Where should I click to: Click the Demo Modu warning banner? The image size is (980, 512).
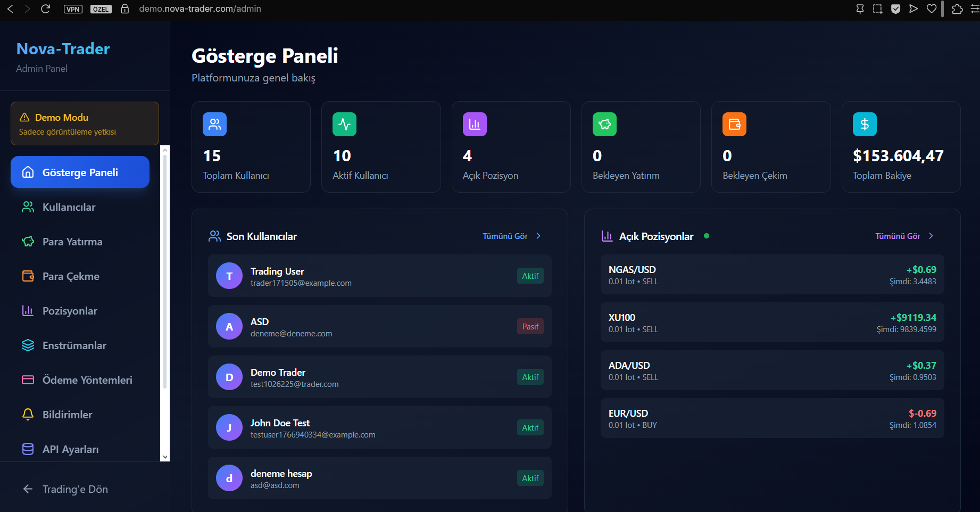click(84, 123)
